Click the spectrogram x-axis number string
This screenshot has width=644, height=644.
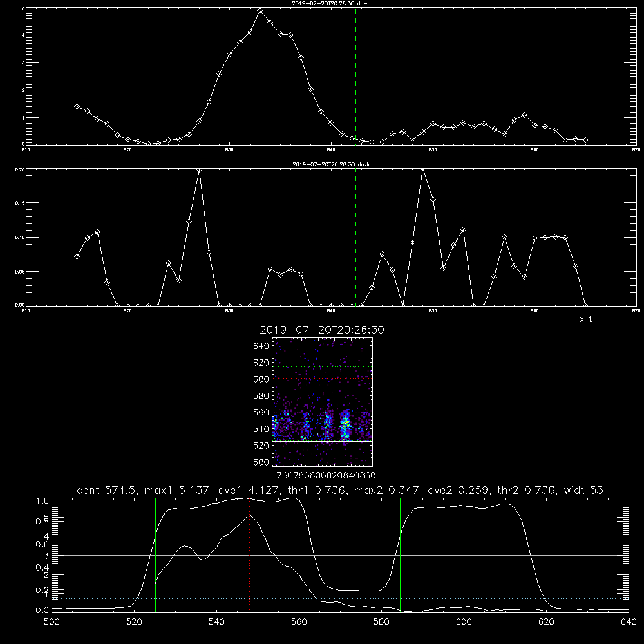326,476
